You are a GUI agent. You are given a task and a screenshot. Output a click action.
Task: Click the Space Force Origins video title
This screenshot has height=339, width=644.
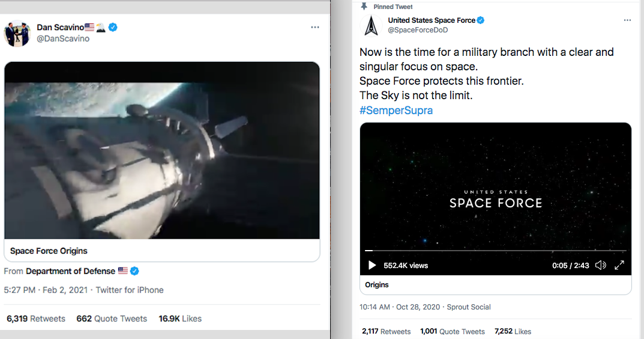tap(49, 251)
